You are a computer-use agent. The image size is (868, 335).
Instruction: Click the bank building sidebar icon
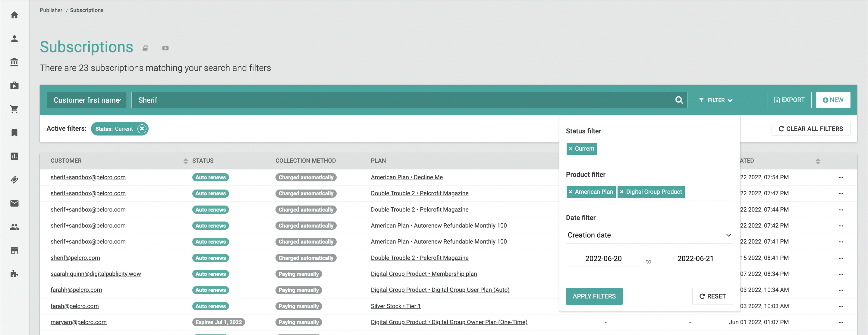(x=14, y=62)
